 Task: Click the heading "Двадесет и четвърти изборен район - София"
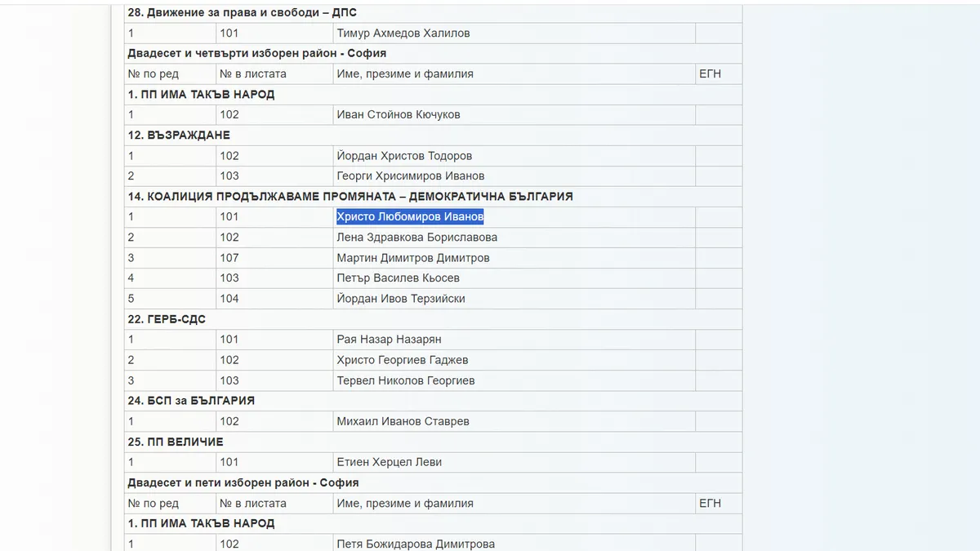(256, 53)
